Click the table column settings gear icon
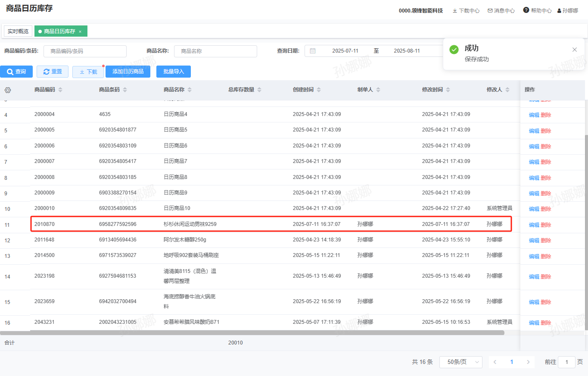Viewport: 588px width, 376px height. click(8, 90)
